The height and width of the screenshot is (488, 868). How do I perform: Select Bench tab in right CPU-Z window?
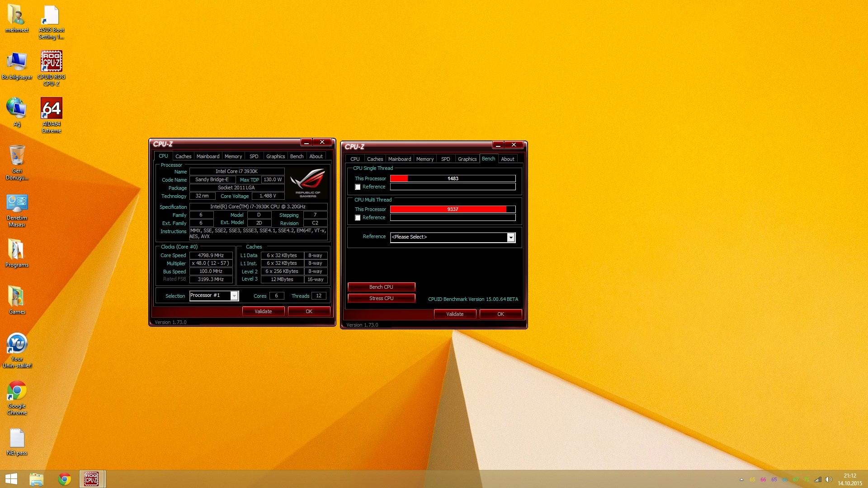click(488, 159)
